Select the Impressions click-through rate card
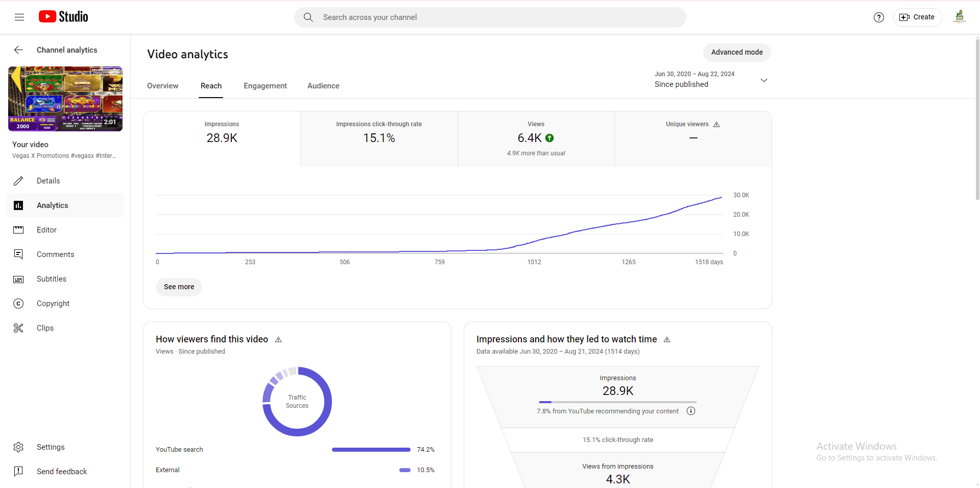The width and height of the screenshot is (980, 488). [x=379, y=138]
